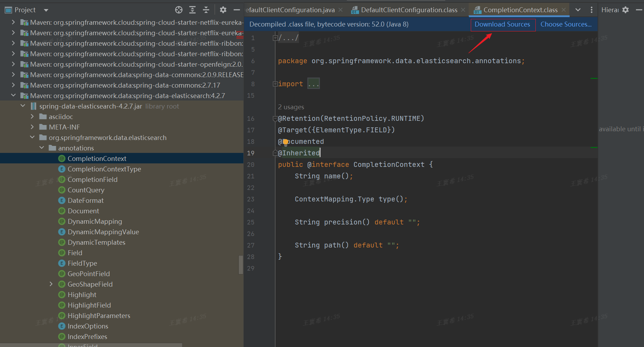Click the Project tree horizontal scrollbar

[91, 345]
